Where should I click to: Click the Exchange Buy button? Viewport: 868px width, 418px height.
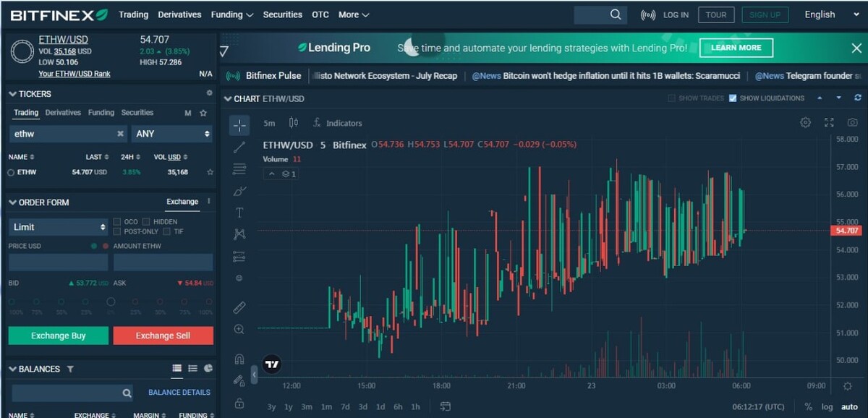point(58,336)
